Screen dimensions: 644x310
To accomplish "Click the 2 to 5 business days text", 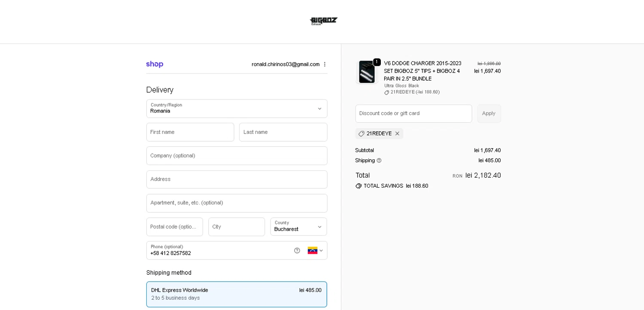I will point(175,298).
